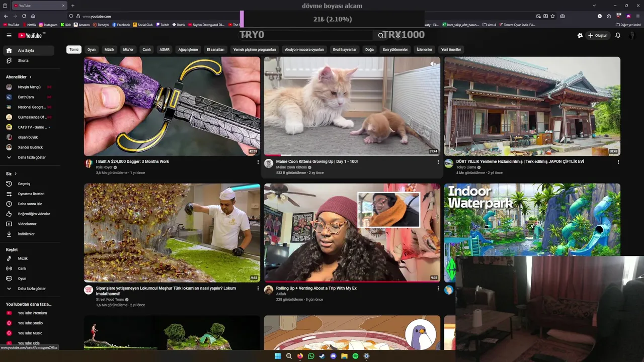The width and height of the screenshot is (644, 362).
Task: Open options menu for Maine Coon video
Action: 438,162
